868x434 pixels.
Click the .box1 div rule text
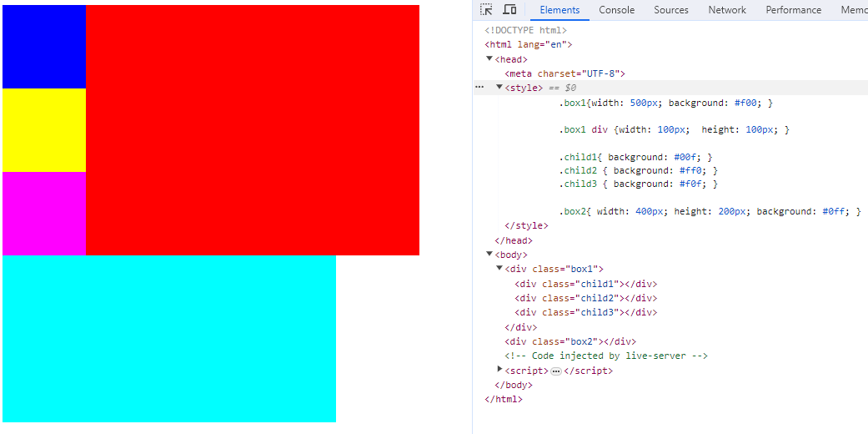pos(674,129)
